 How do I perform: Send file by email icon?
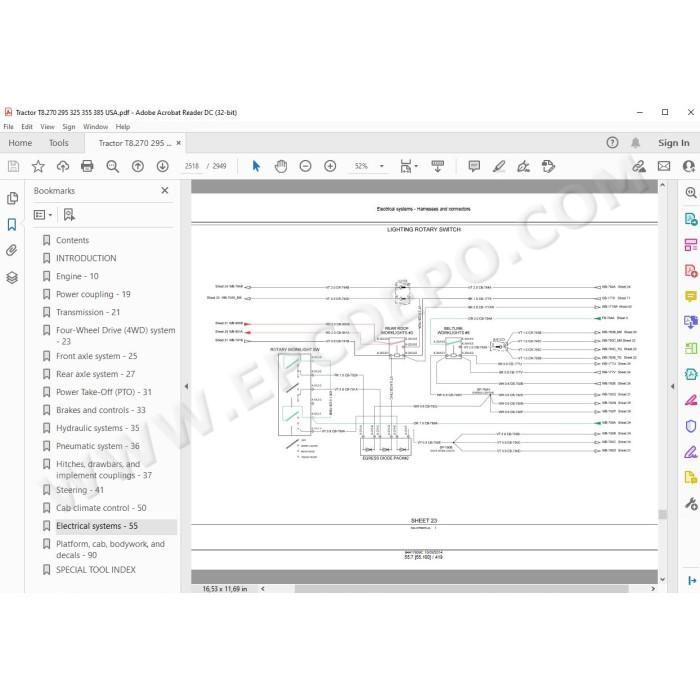tap(664, 167)
